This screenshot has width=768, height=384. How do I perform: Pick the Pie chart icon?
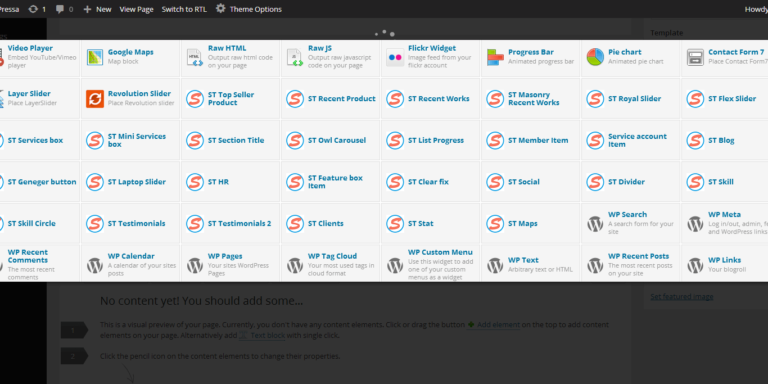click(595, 57)
